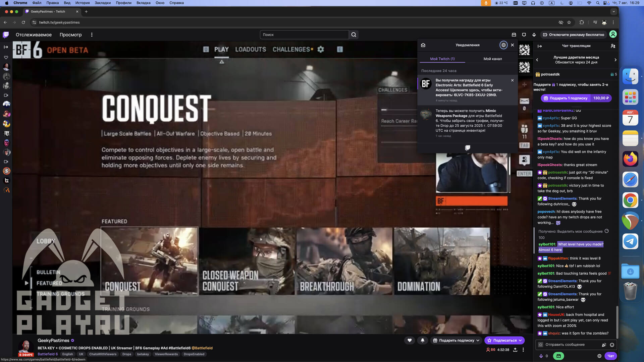The width and height of the screenshot is (644, 362).
Task: Expand the Подписаться subscribe dropdown
Action: (x=504, y=340)
